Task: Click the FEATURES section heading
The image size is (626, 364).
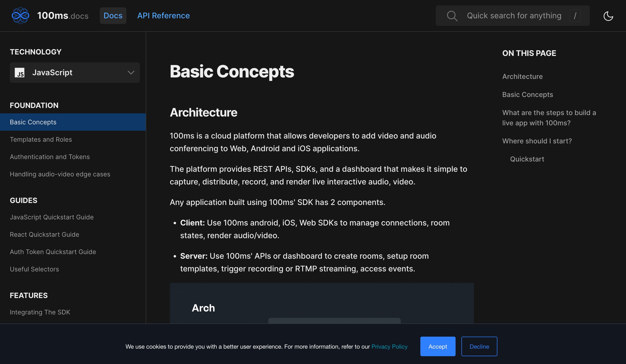Action: click(x=29, y=295)
